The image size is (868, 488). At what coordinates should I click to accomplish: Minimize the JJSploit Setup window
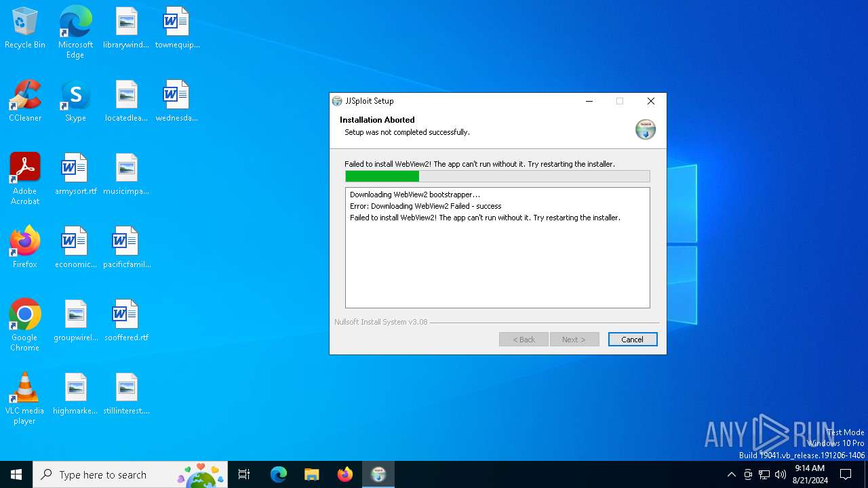click(x=589, y=101)
